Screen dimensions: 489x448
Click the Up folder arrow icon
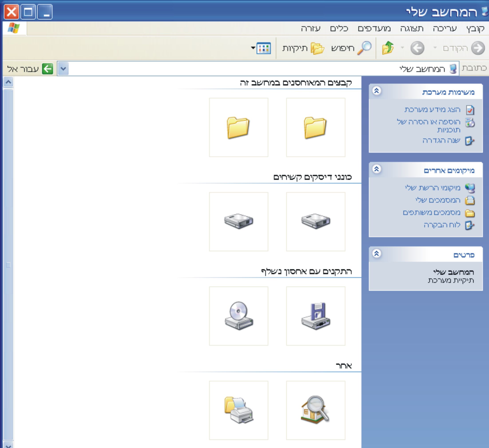coord(388,48)
